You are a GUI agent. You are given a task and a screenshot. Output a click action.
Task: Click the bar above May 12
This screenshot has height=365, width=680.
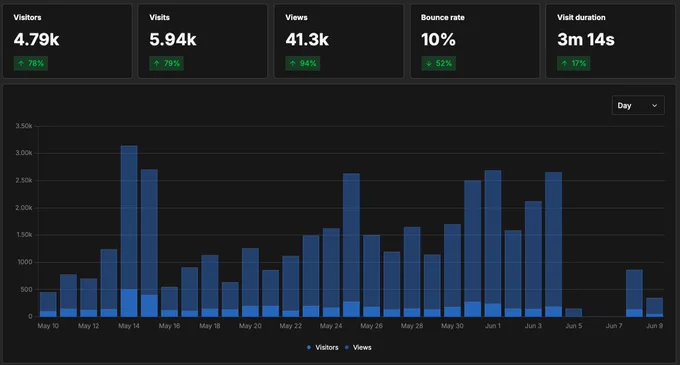[x=88, y=297]
